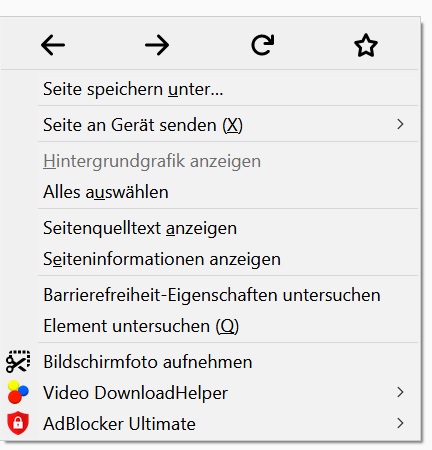Choose Alles auswählen
Image resolution: width=432 pixels, height=450 pixels.
pyautogui.click(x=106, y=192)
